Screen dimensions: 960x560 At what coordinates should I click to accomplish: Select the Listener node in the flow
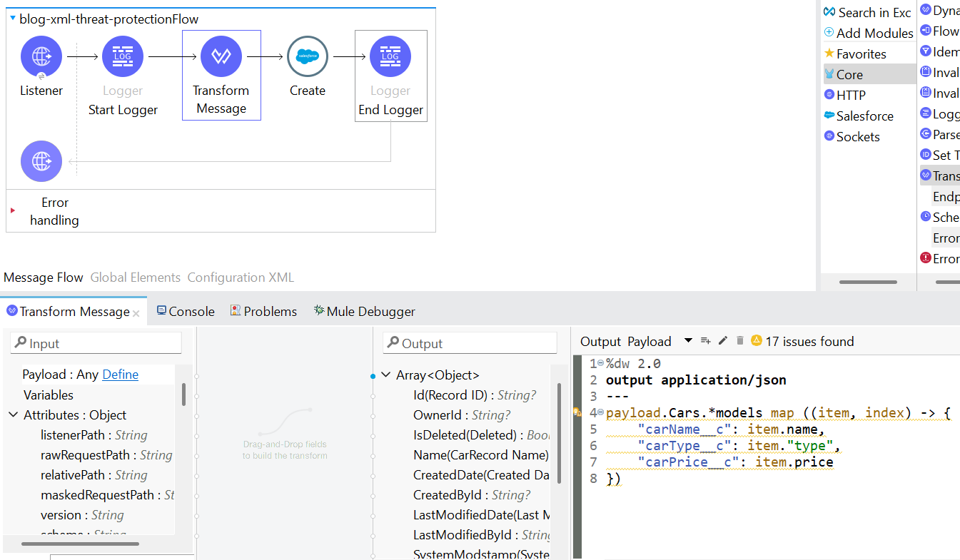point(41,57)
